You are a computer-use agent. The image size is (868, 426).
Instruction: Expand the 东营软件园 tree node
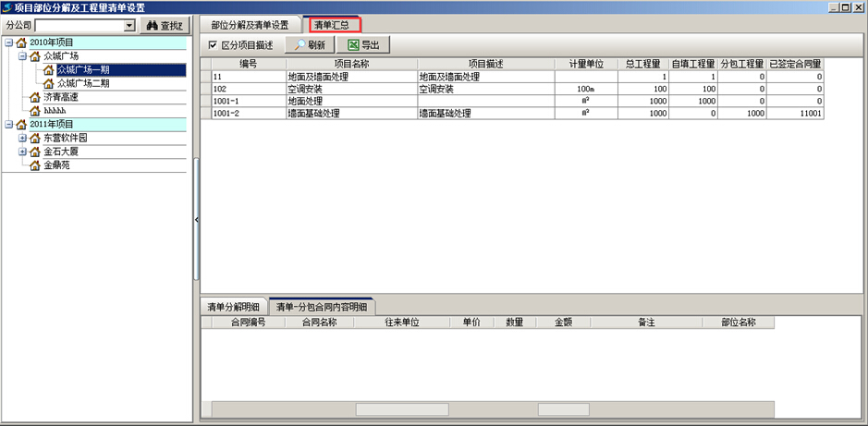tap(22, 138)
